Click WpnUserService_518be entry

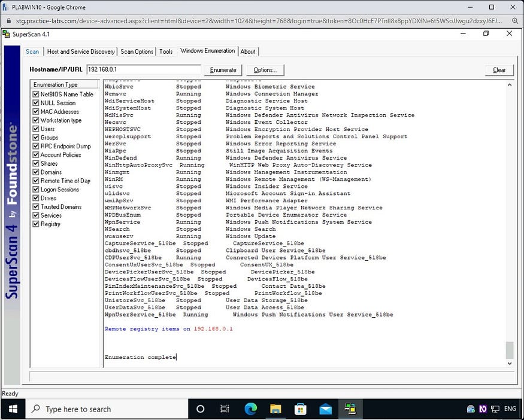(x=249, y=315)
